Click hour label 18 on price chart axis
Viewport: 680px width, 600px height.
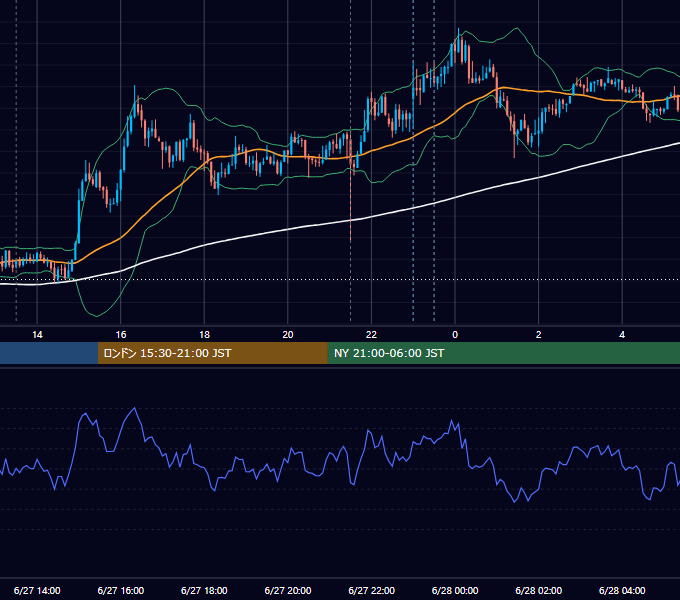click(x=204, y=335)
